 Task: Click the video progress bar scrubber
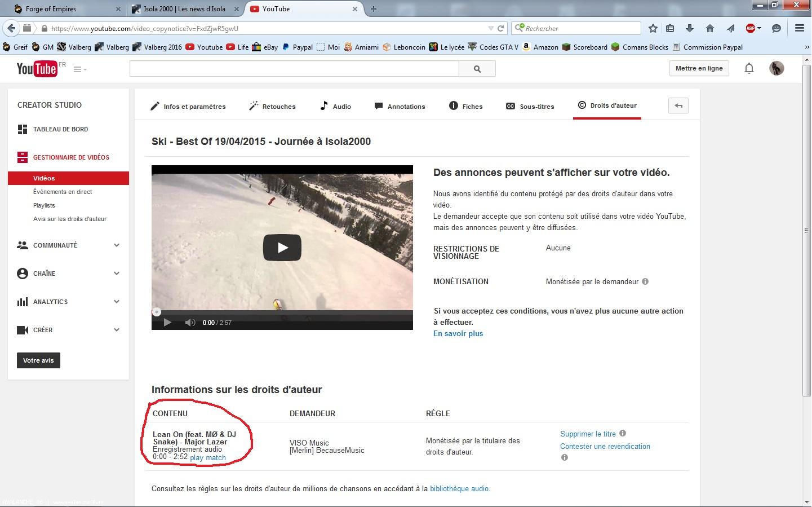point(157,312)
